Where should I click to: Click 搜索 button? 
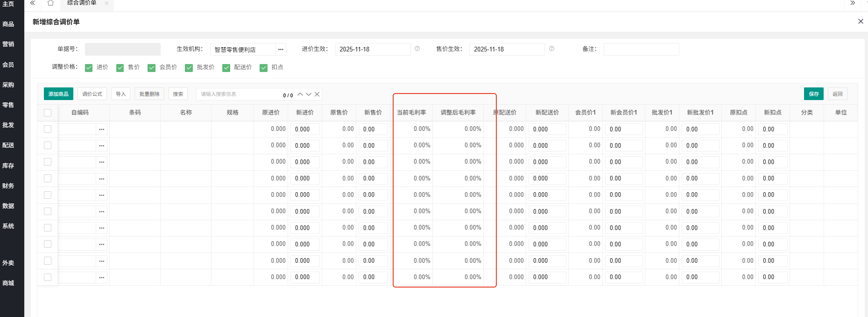point(178,94)
